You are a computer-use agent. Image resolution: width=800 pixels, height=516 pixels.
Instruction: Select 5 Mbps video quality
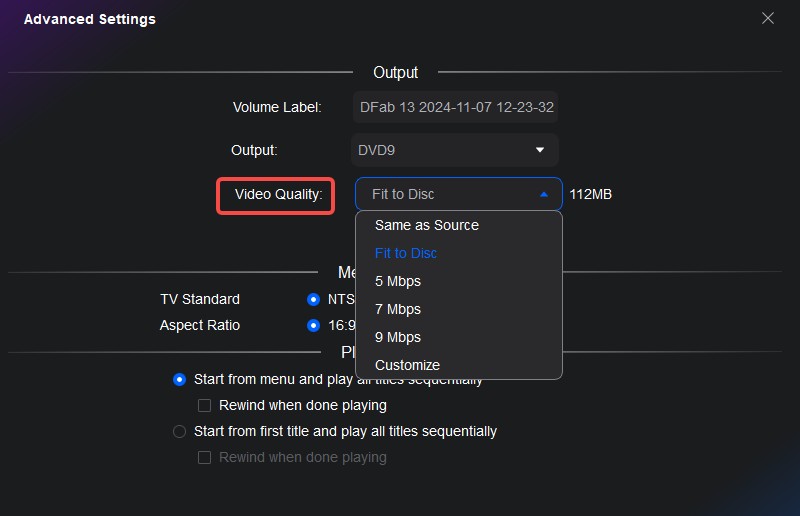click(x=398, y=281)
